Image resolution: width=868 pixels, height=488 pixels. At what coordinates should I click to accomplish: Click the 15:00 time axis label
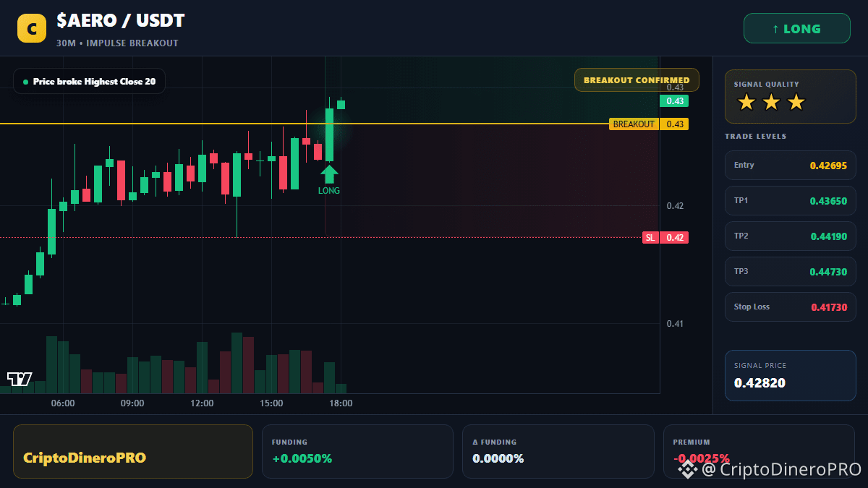pyautogui.click(x=271, y=403)
